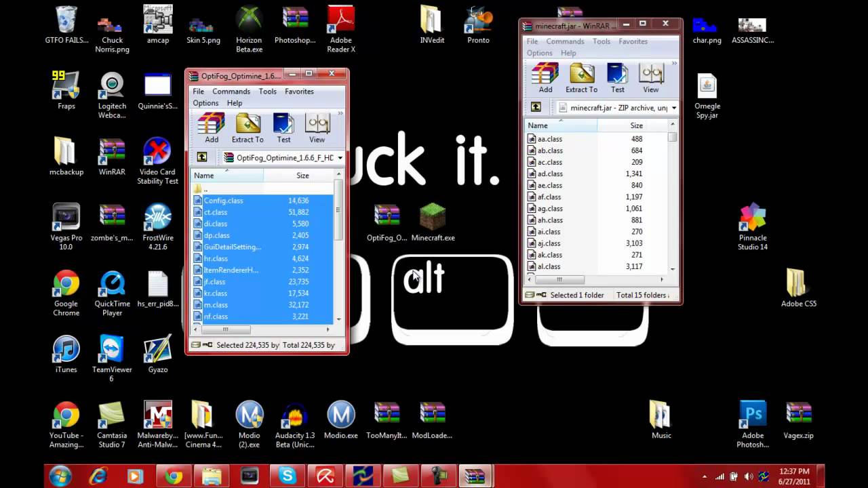This screenshot has height=488, width=868.
Task: Select Omegle Spy.jar desktop icon
Action: (x=707, y=96)
